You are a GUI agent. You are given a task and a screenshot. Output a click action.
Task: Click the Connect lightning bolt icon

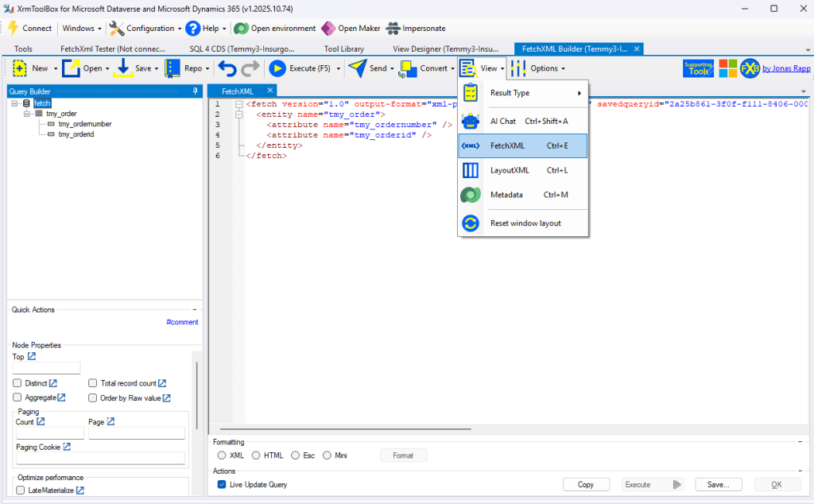[x=13, y=28]
